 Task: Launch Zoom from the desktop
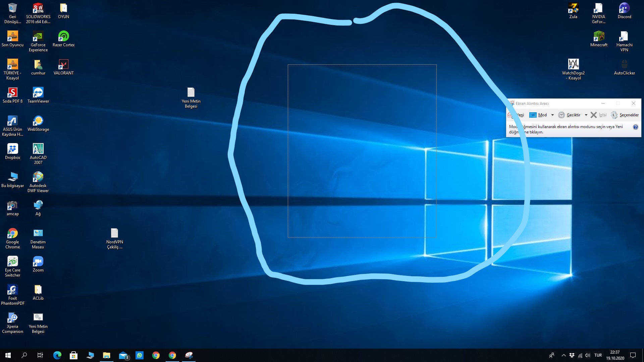pos(38,264)
